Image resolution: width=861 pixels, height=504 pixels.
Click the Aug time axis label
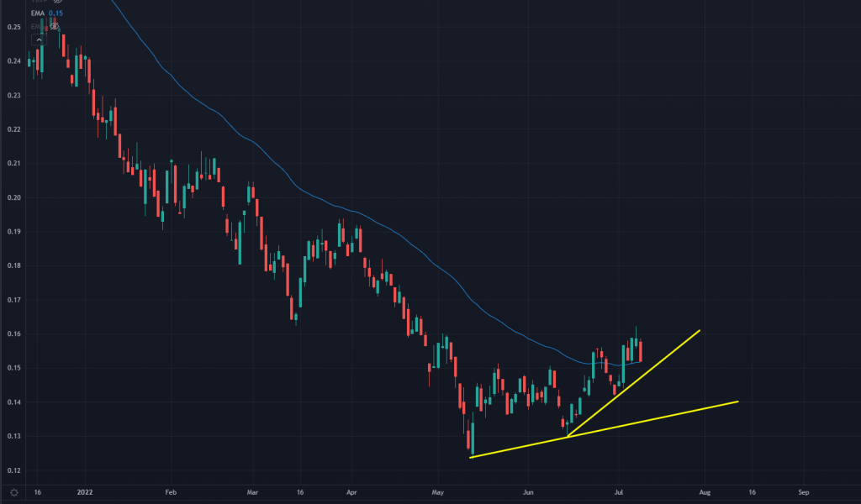pos(705,492)
